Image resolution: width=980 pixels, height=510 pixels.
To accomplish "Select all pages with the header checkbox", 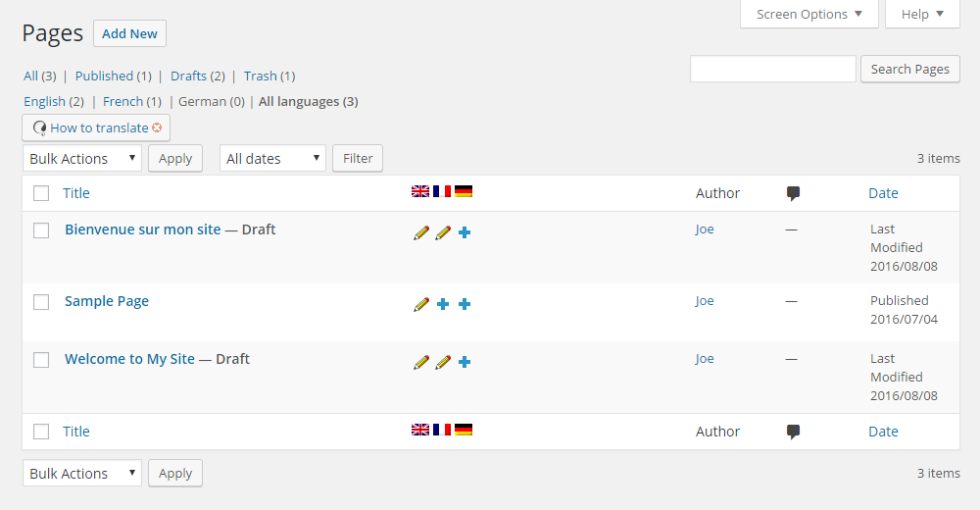I will click(x=41, y=193).
